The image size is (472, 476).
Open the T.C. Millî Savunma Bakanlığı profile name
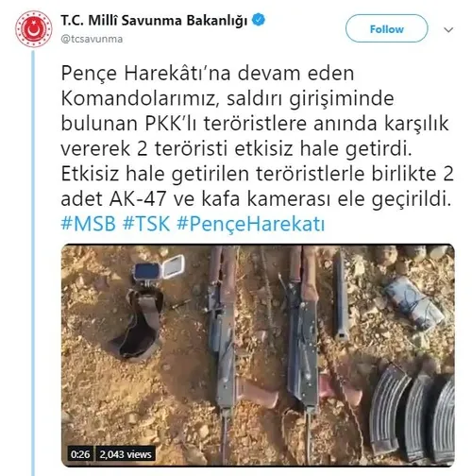click(154, 21)
